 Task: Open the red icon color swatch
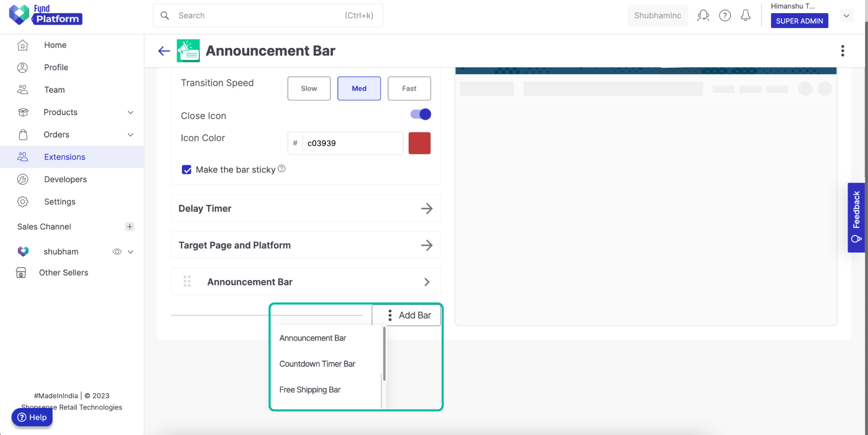point(419,143)
